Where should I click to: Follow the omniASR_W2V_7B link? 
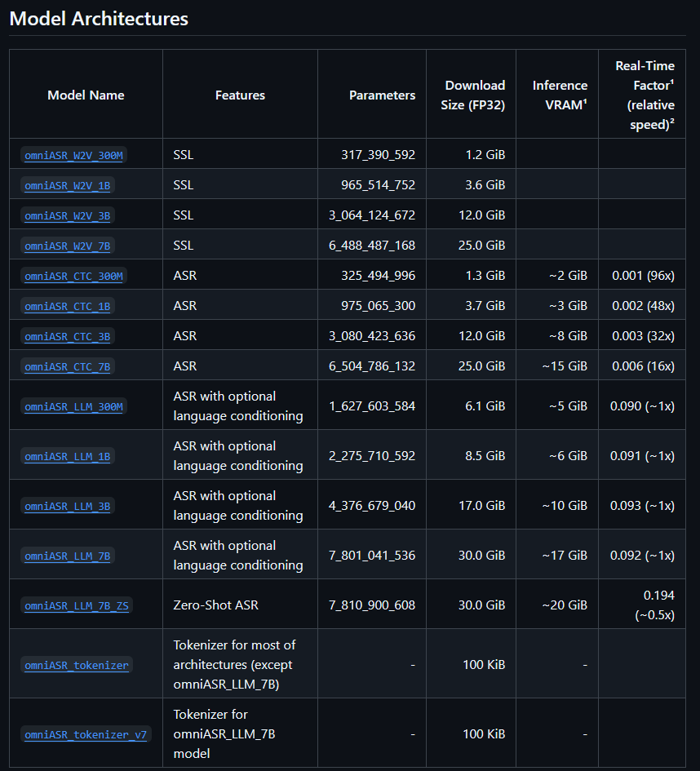click(68, 246)
